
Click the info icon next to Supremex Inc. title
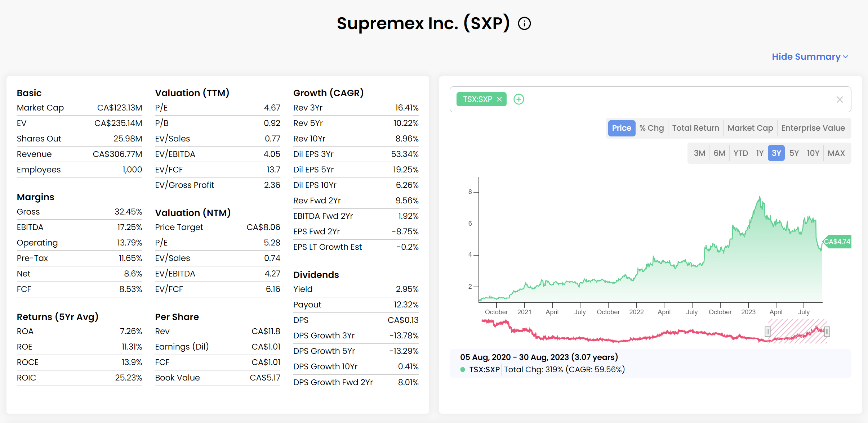[524, 24]
